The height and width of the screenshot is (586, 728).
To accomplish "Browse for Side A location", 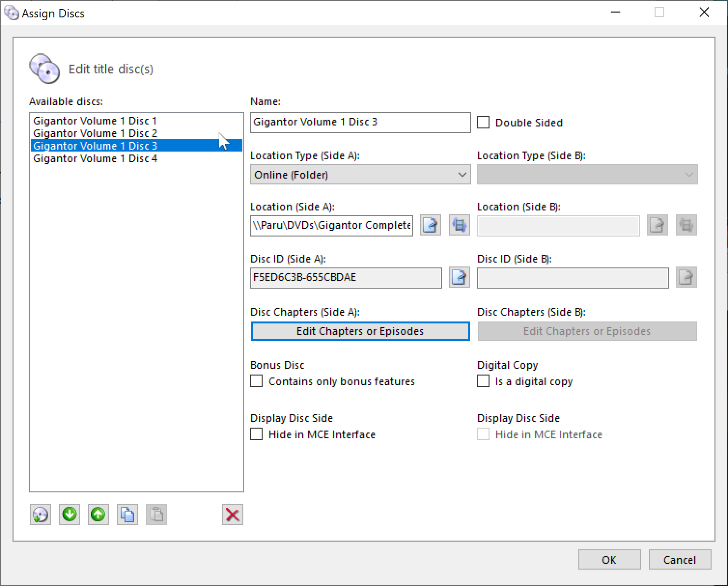I will tap(431, 225).
